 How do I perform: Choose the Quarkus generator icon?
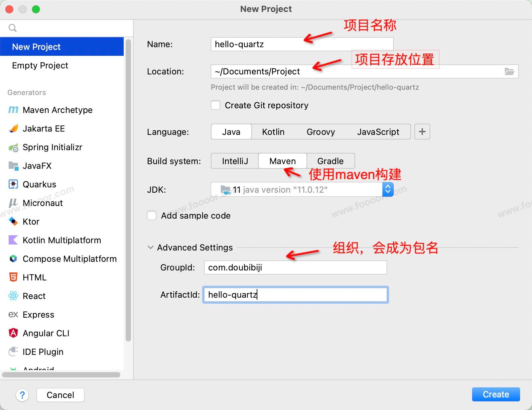pos(13,184)
